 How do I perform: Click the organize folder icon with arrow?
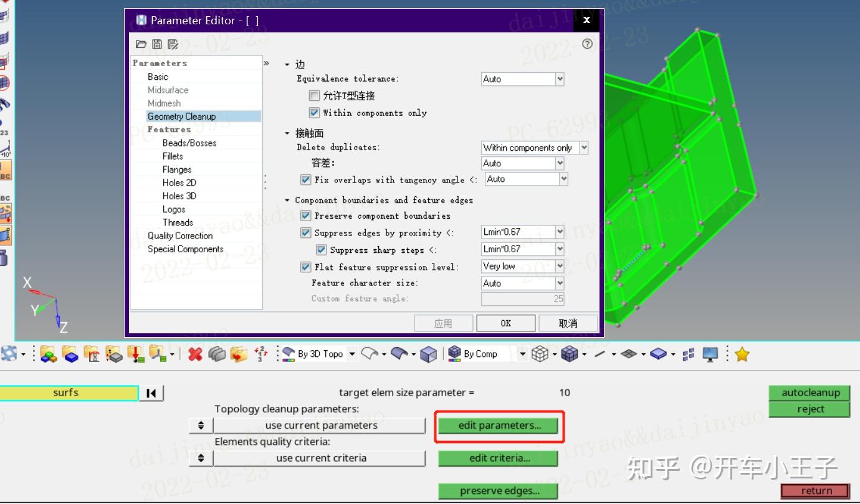pos(239,354)
